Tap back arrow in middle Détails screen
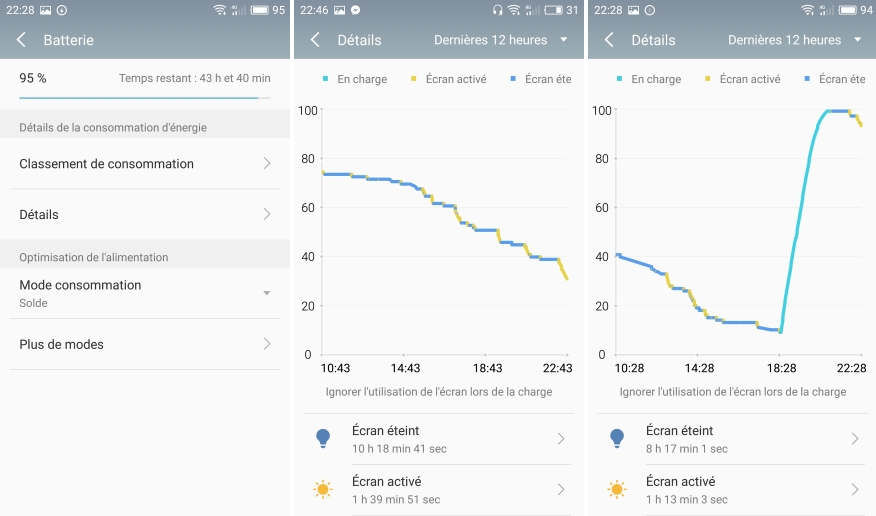 click(315, 40)
